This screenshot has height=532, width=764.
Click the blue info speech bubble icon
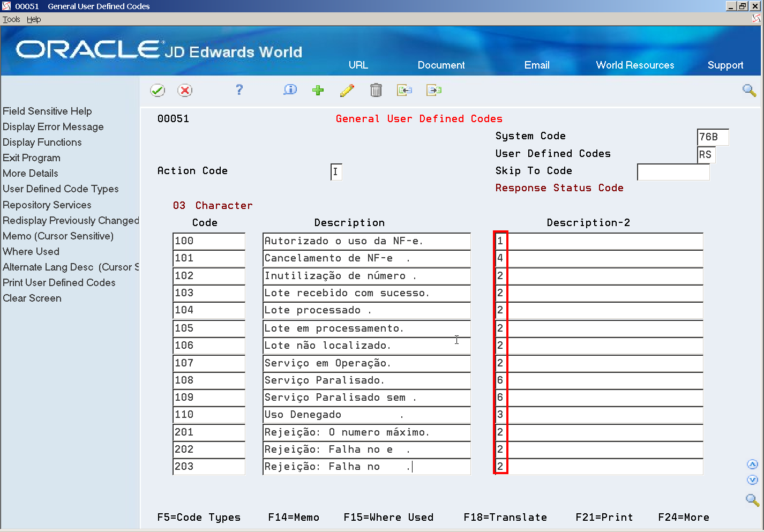290,90
